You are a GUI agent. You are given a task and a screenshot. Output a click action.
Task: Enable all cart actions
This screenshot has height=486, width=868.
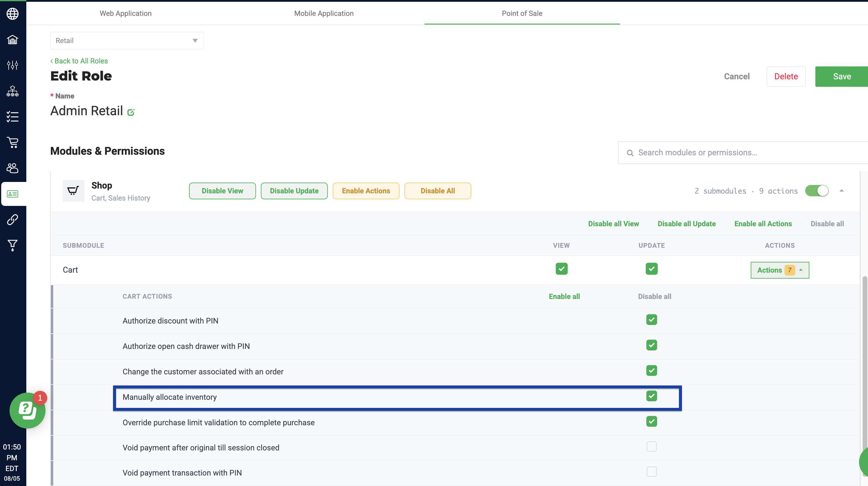click(564, 297)
